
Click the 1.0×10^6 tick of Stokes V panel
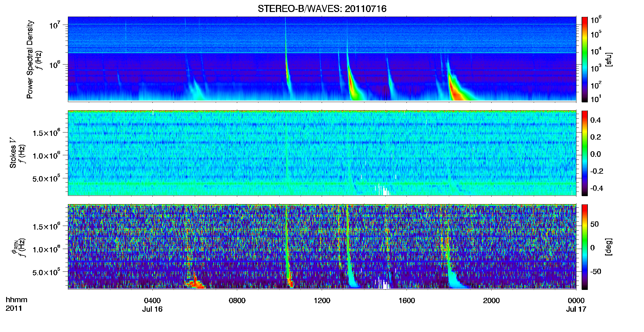point(46,155)
